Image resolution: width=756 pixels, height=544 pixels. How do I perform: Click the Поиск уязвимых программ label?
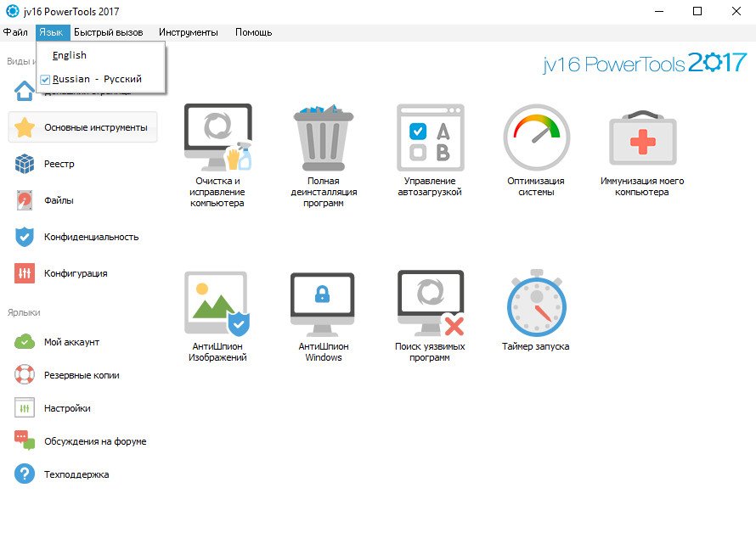click(430, 351)
